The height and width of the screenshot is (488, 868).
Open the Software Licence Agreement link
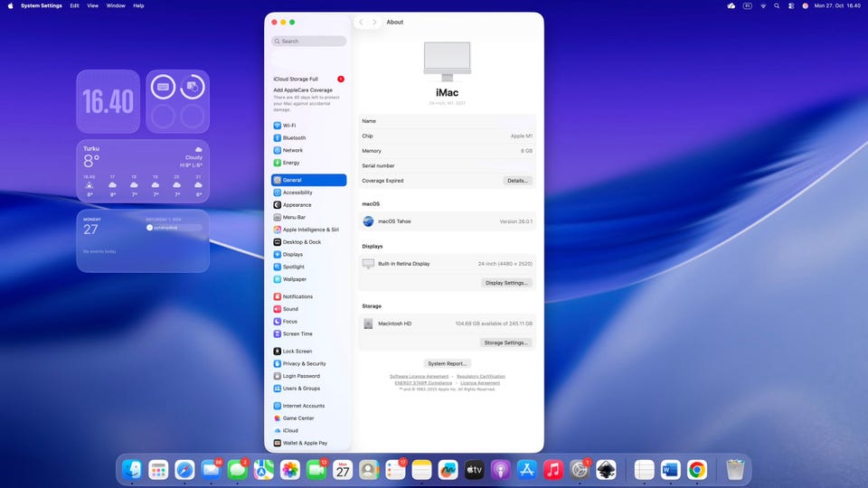pyautogui.click(x=419, y=376)
